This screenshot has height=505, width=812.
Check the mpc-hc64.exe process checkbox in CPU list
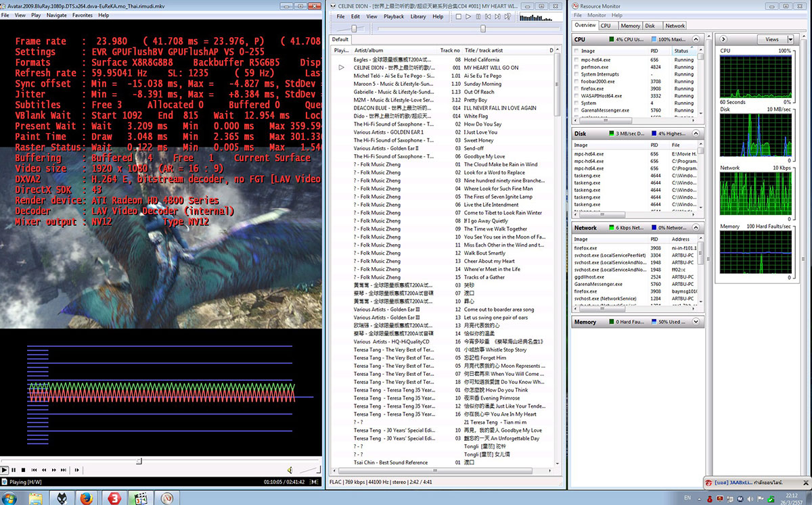coord(577,59)
